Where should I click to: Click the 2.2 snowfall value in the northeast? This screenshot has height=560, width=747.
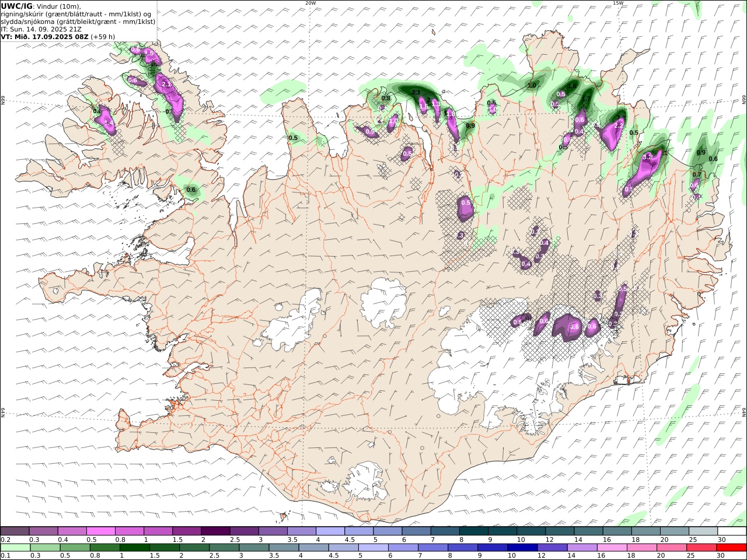(x=619, y=125)
